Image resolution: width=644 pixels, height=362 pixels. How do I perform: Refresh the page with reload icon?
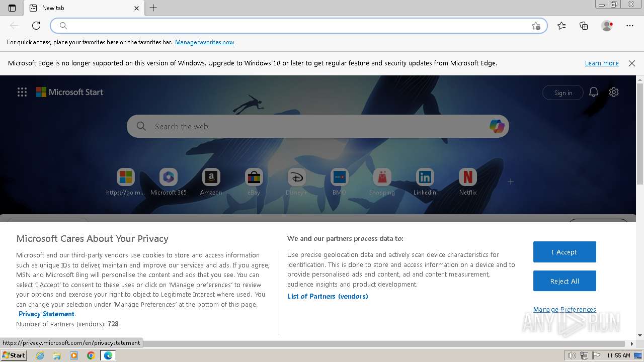tap(36, 26)
